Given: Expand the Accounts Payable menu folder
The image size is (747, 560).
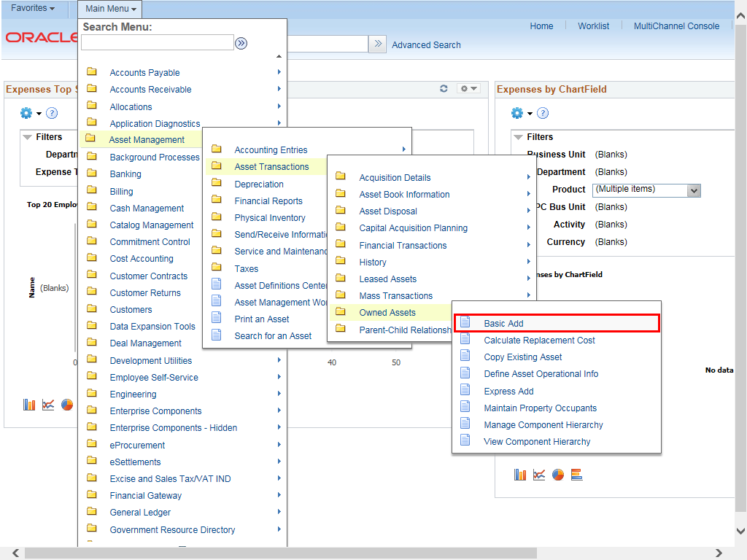Looking at the screenshot, I should pyautogui.click(x=144, y=73).
